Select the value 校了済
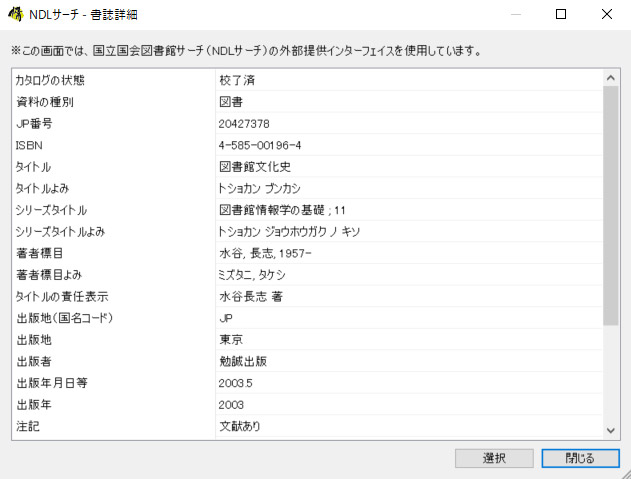This screenshot has width=631, height=479. 237,81
